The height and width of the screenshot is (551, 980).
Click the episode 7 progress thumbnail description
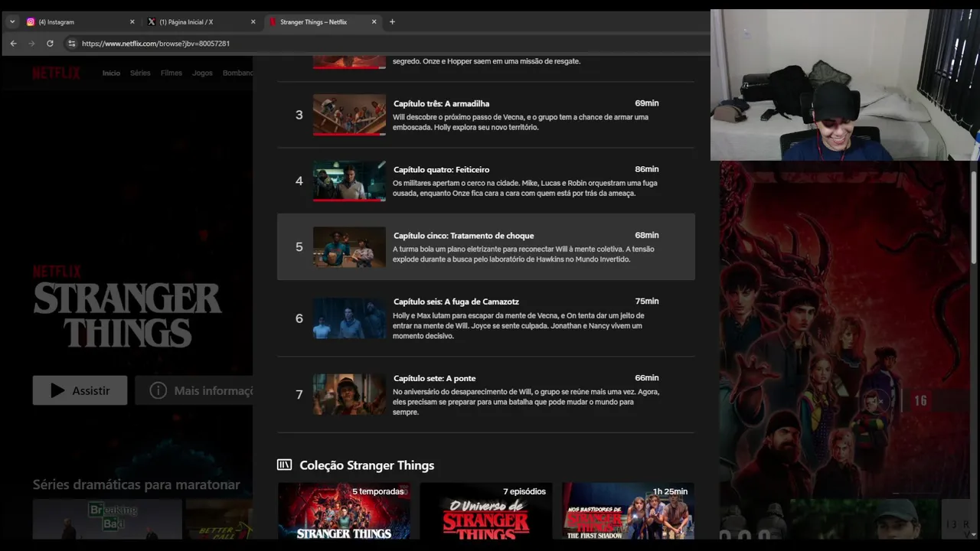(526, 402)
